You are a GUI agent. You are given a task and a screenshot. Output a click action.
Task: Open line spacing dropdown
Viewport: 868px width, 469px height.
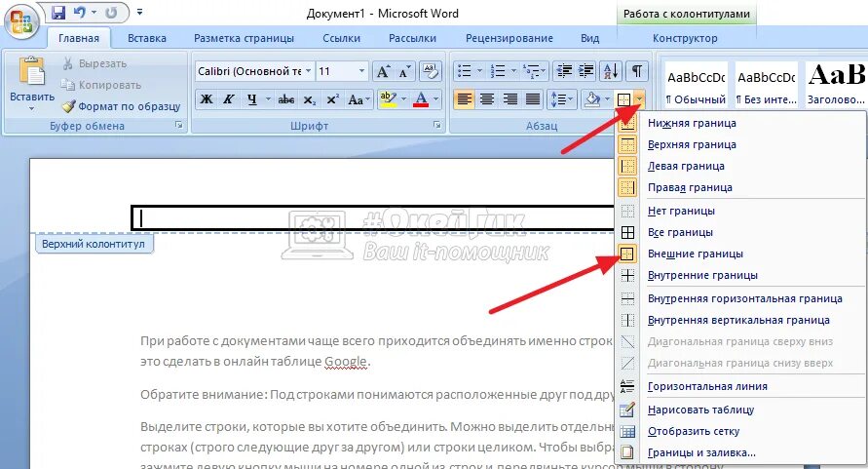tap(561, 99)
